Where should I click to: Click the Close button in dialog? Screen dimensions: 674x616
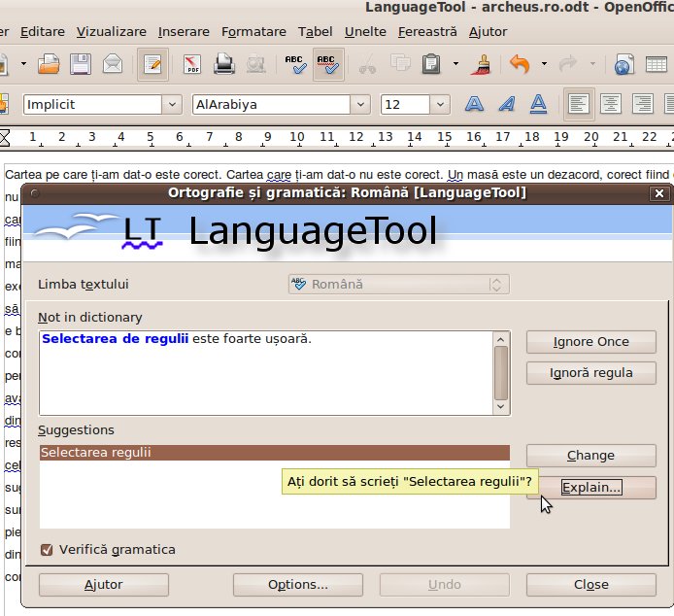591,585
